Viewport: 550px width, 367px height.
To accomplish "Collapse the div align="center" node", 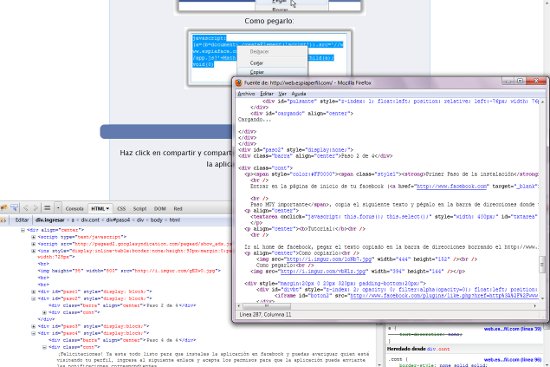I will click(23, 230).
